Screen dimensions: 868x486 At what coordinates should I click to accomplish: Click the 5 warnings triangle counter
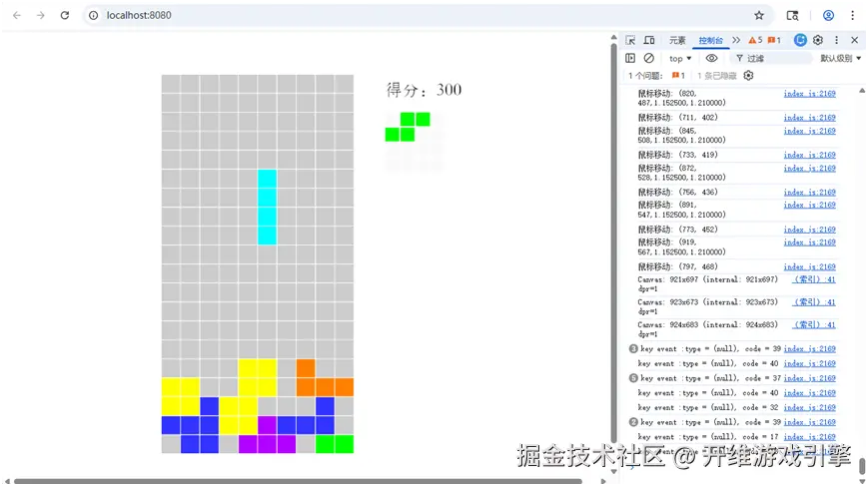click(x=755, y=40)
